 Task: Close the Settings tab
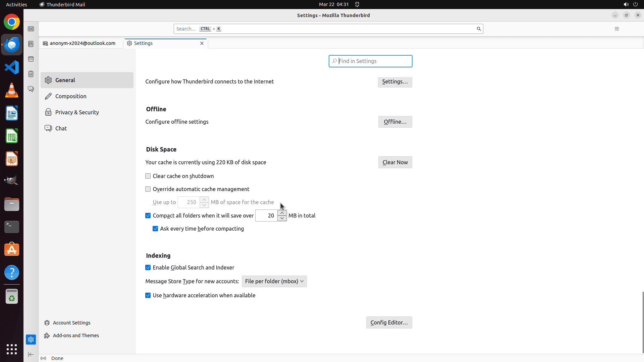(202, 43)
